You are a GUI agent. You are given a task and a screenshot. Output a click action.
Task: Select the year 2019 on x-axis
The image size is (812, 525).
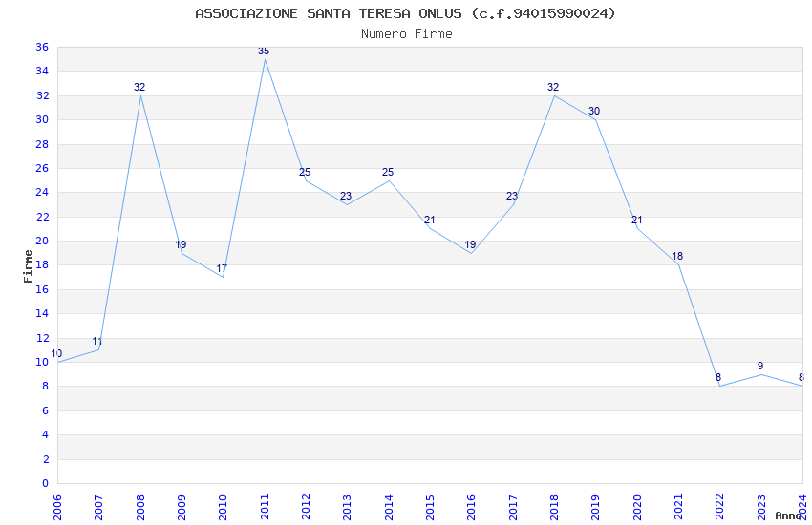pos(595,507)
